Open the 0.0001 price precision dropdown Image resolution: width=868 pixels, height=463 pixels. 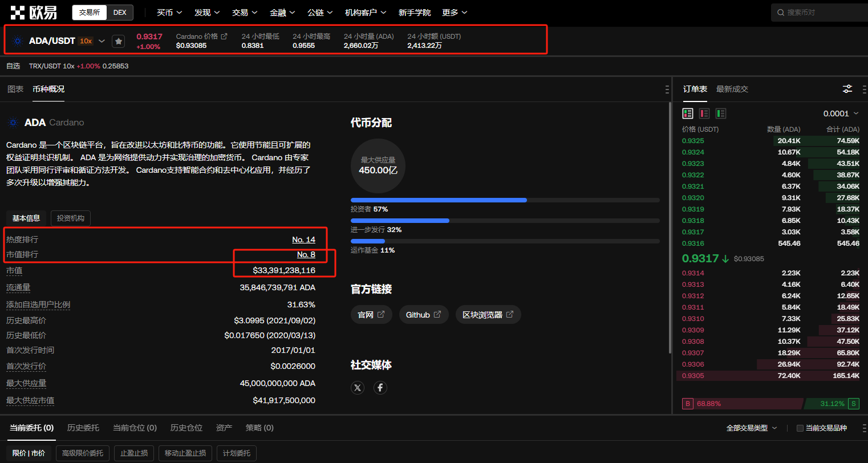tap(841, 113)
